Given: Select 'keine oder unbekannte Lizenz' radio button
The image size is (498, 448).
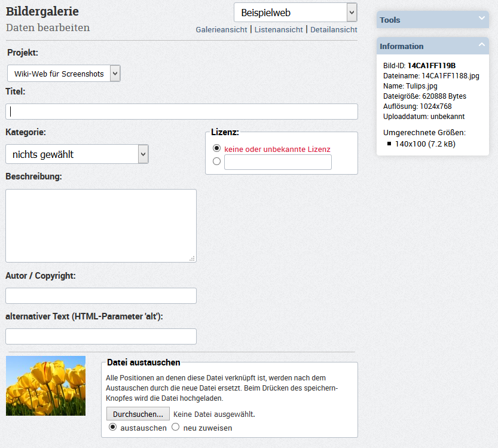Looking at the screenshot, I should coord(216,148).
